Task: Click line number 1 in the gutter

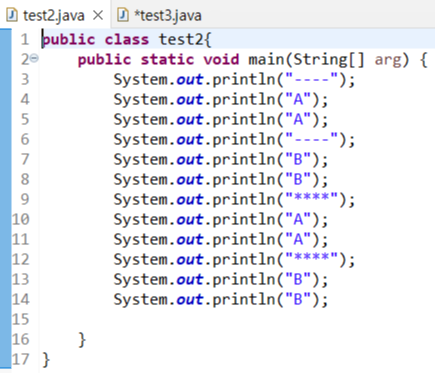Action: click(25, 40)
